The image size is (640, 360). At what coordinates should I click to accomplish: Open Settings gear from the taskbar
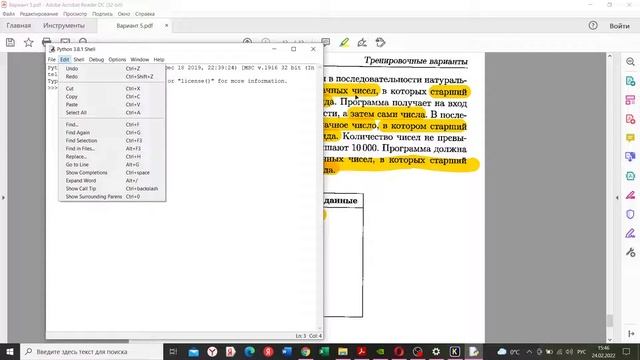pos(436,351)
